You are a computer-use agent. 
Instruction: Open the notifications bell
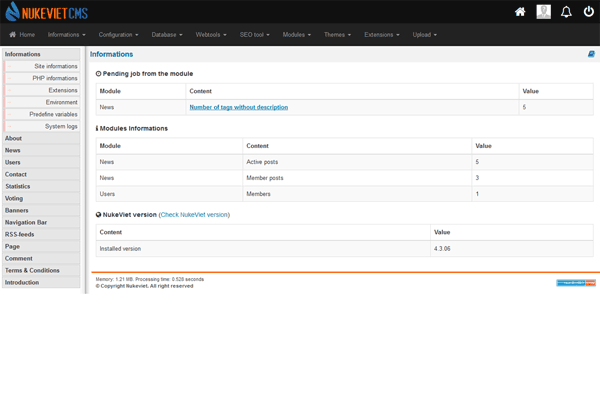click(566, 12)
